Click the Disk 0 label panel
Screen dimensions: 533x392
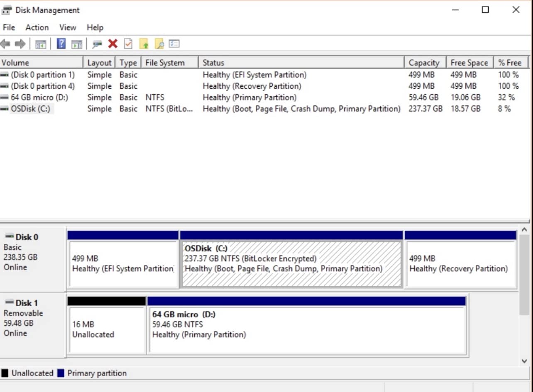[33, 259]
